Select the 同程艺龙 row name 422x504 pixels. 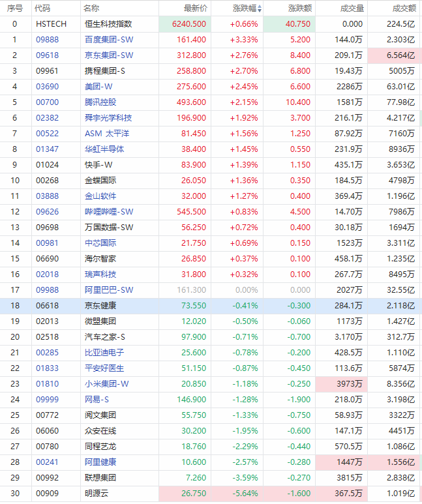click(100, 447)
